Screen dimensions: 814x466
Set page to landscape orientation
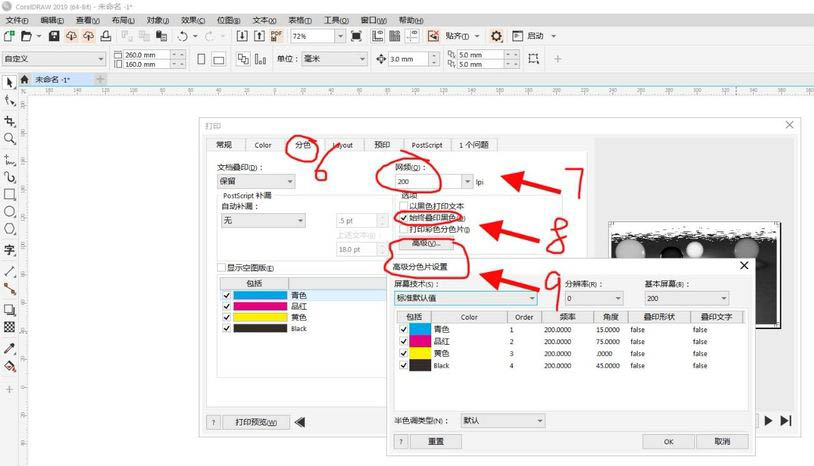tap(219, 59)
